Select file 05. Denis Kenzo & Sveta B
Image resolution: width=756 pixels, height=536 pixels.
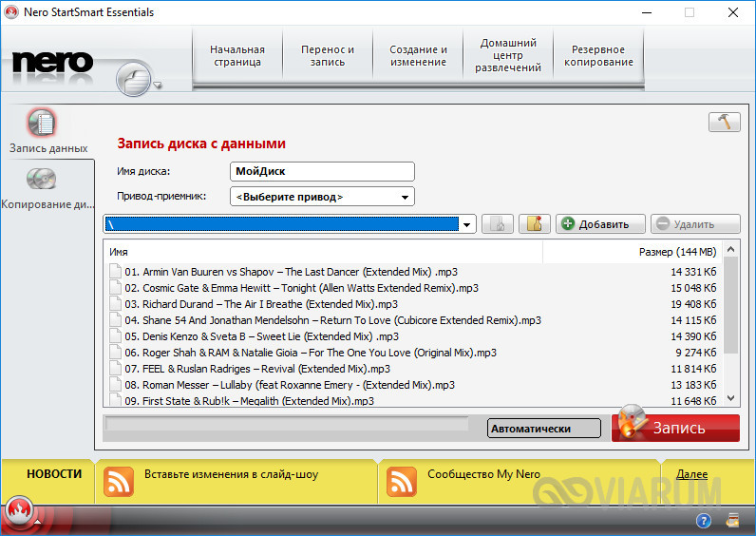pyautogui.click(x=262, y=336)
